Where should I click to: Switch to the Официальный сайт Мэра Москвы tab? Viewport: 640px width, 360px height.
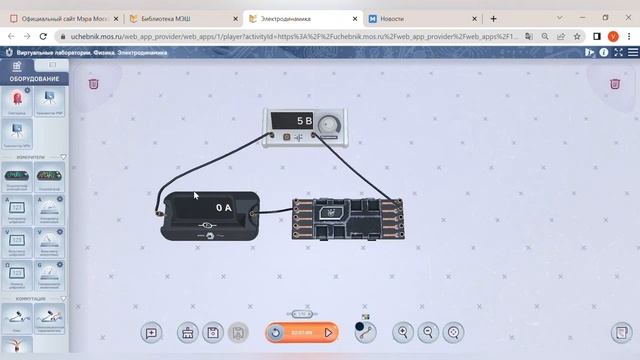click(x=64, y=19)
